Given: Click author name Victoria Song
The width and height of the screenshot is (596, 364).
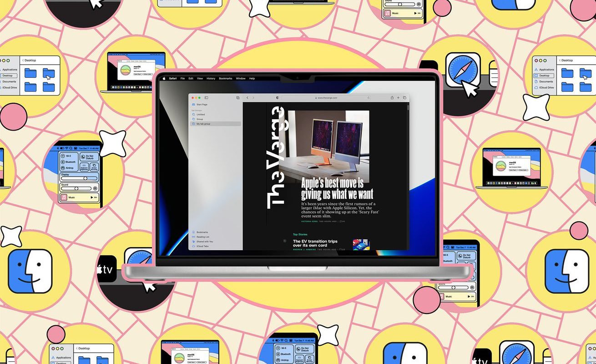Looking at the screenshot, I should (309, 221).
